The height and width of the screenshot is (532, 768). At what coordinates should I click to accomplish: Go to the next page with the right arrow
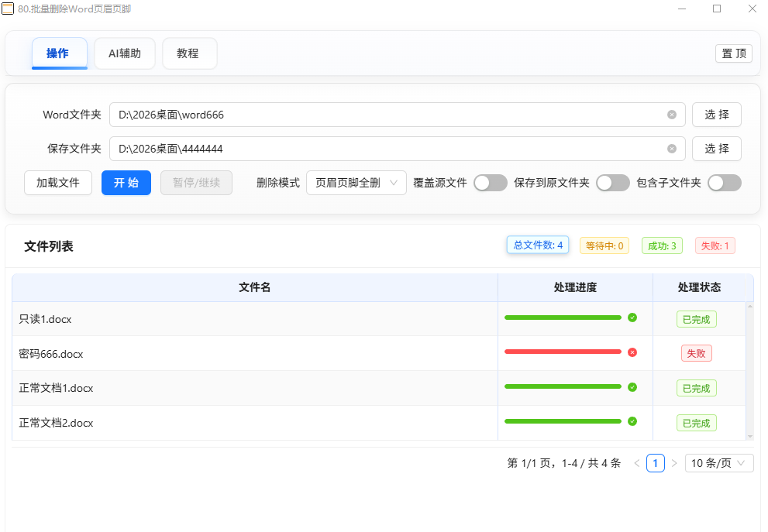click(674, 463)
